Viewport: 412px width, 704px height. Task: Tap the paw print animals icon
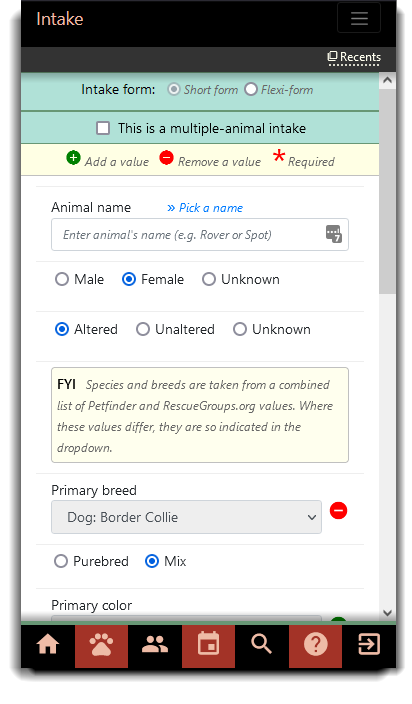[101, 645]
